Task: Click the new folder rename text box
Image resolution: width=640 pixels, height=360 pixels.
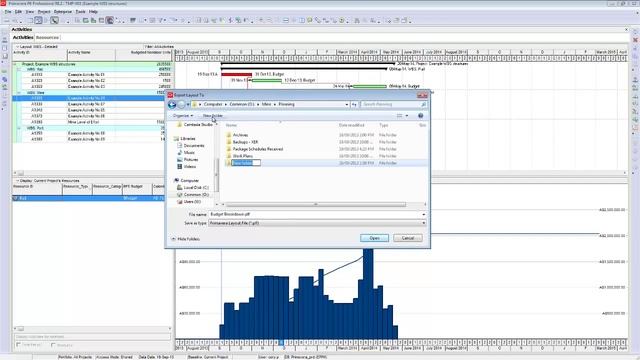Action: coord(246,163)
